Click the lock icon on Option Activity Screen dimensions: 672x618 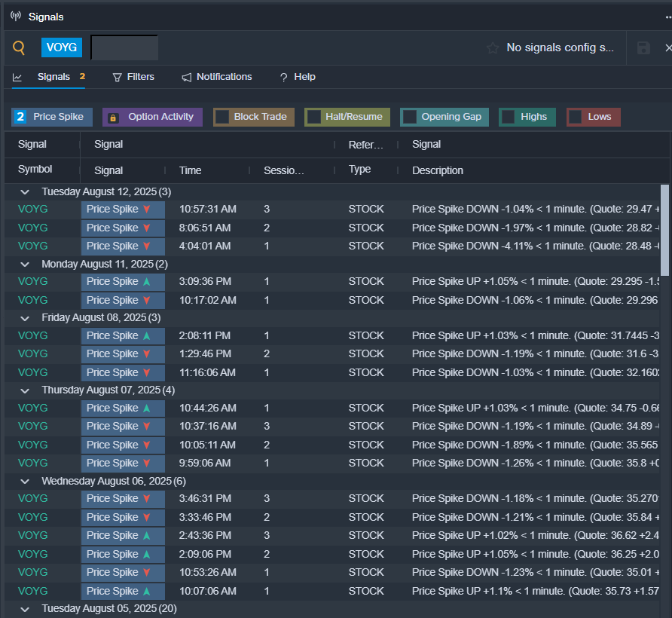pos(113,118)
